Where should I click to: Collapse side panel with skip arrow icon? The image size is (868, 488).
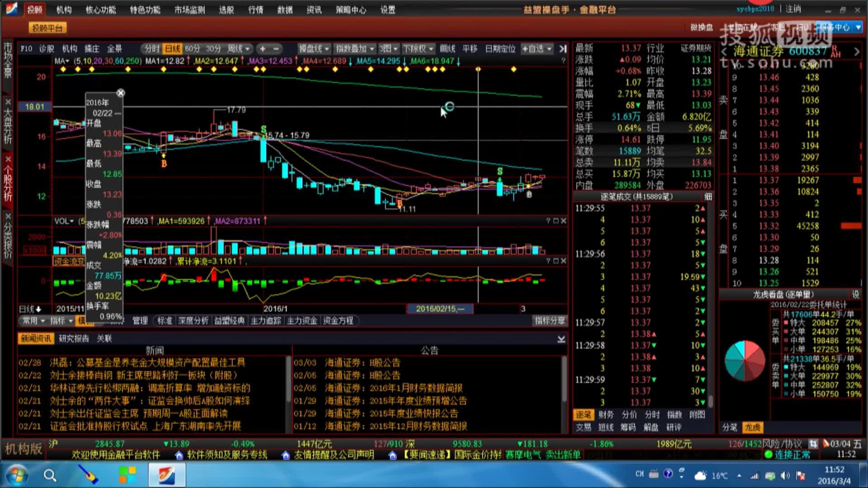(562, 49)
